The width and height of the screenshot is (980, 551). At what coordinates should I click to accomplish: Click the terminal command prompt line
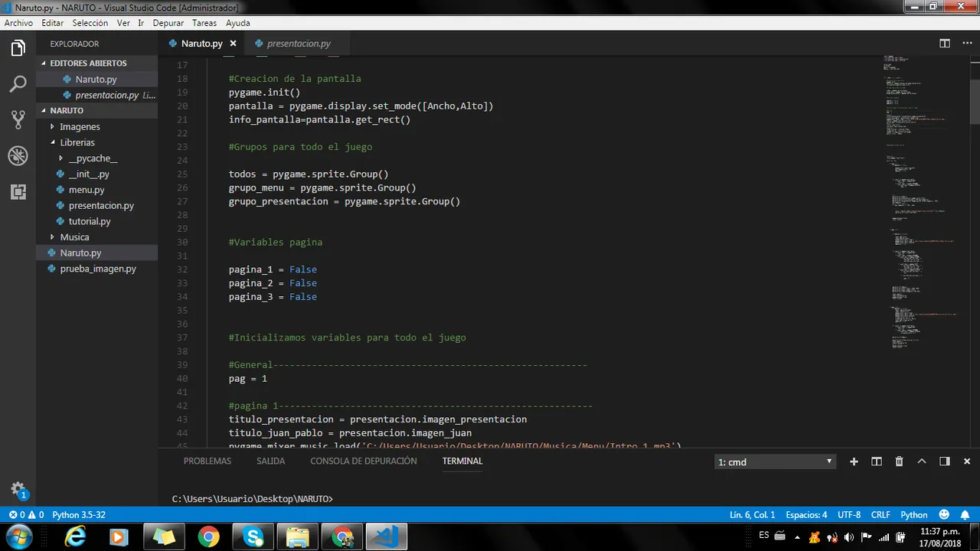pyautogui.click(x=253, y=499)
